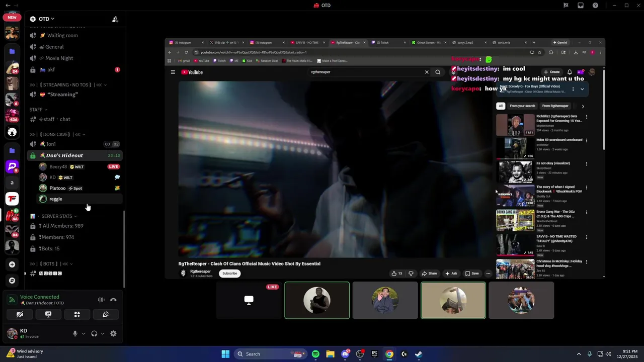Viewport: 644px width, 362px height.
Task: Collapse the STREAMING · NO TOS category
Action: coord(68,85)
